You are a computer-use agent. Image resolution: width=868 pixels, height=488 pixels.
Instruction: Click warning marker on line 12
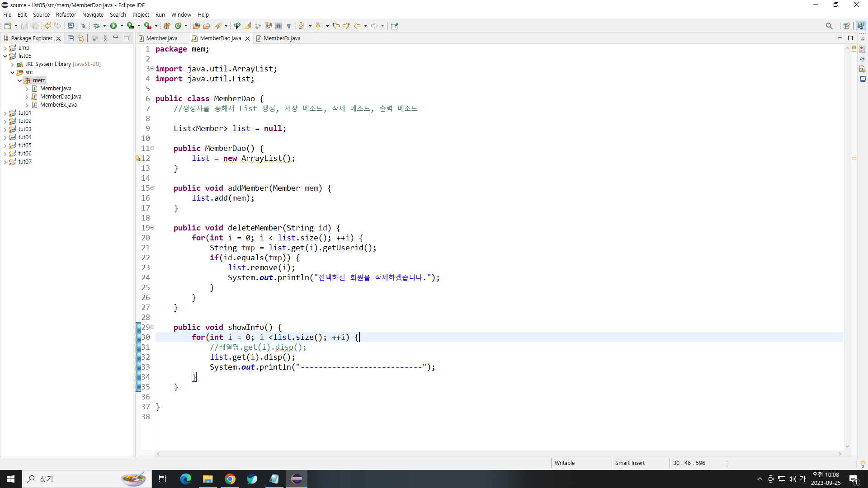coord(138,158)
